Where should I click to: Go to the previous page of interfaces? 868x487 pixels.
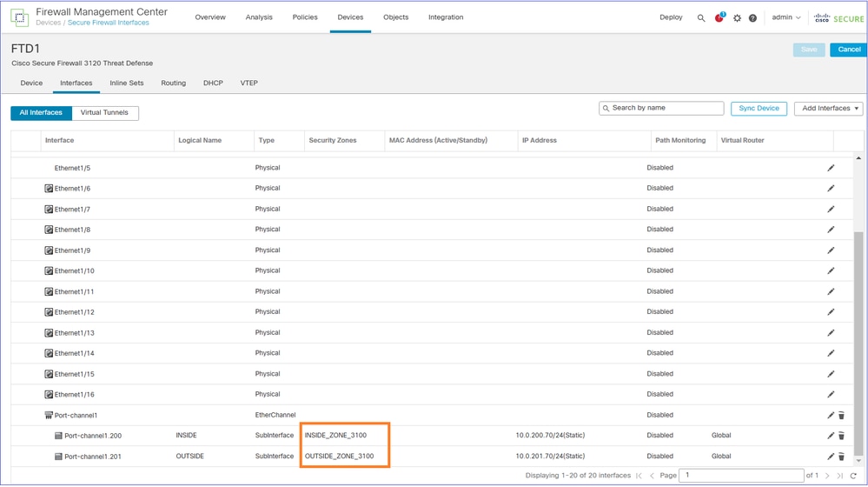652,476
